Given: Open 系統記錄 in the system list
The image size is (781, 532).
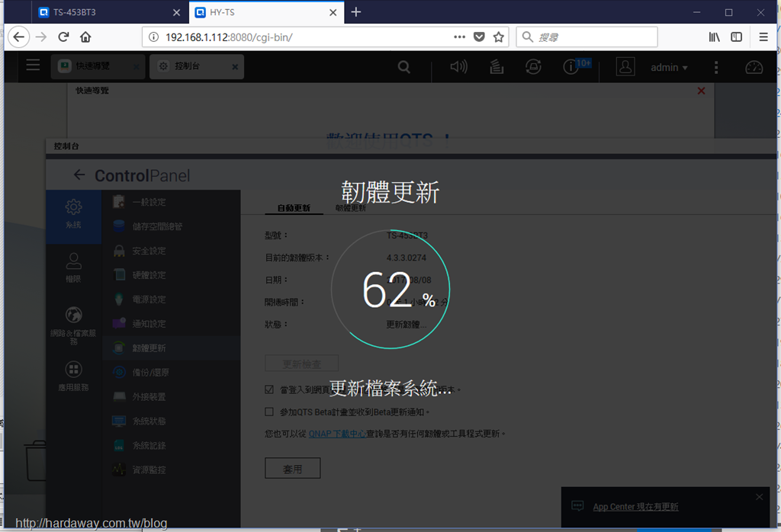Looking at the screenshot, I should (x=171, y=445).
